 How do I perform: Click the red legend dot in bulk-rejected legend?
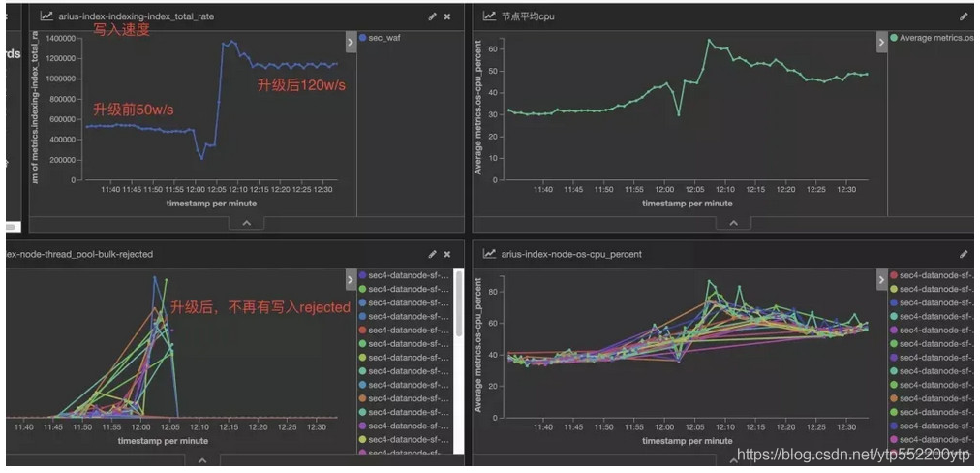coord(362,330)
